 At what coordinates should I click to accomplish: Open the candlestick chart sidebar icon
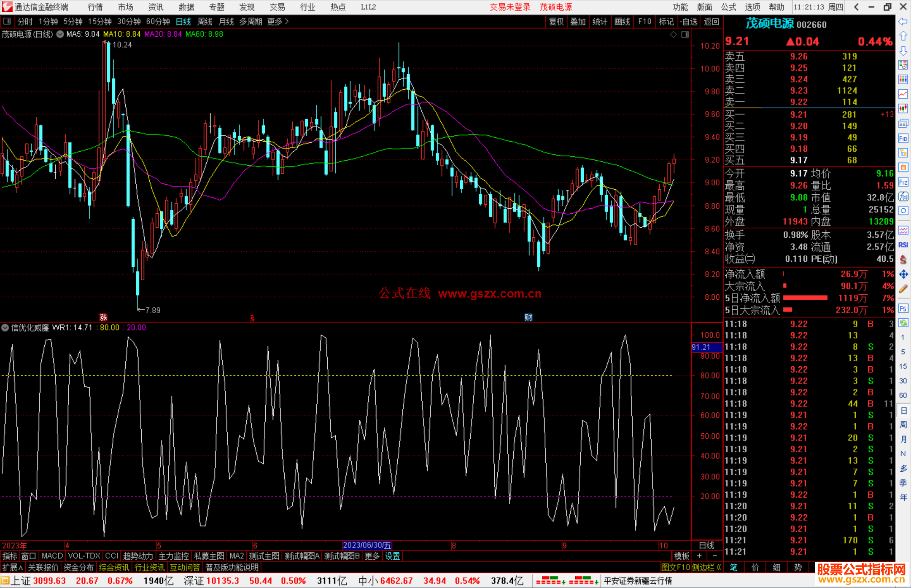pos(903,109)
